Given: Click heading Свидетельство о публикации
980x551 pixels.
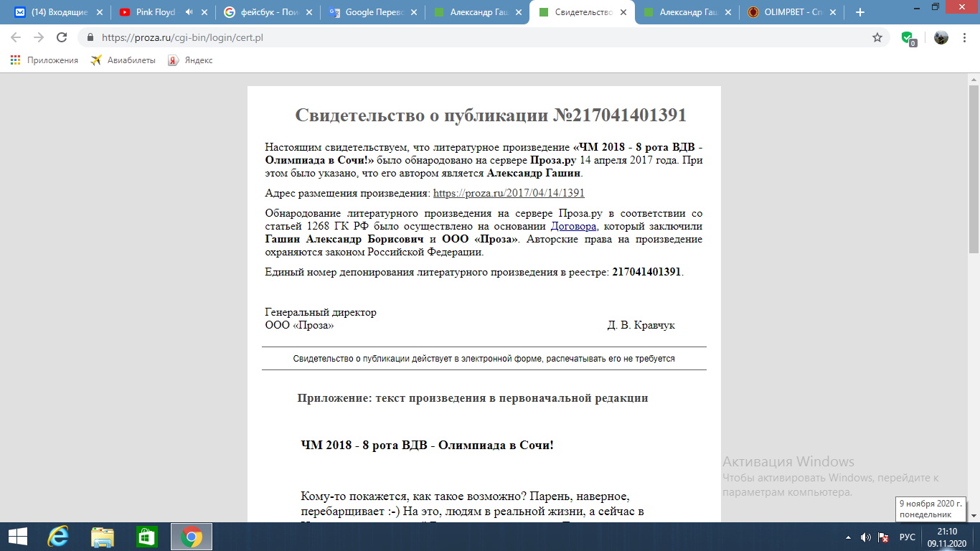Looking at the screenshot, I should [491, 116].
